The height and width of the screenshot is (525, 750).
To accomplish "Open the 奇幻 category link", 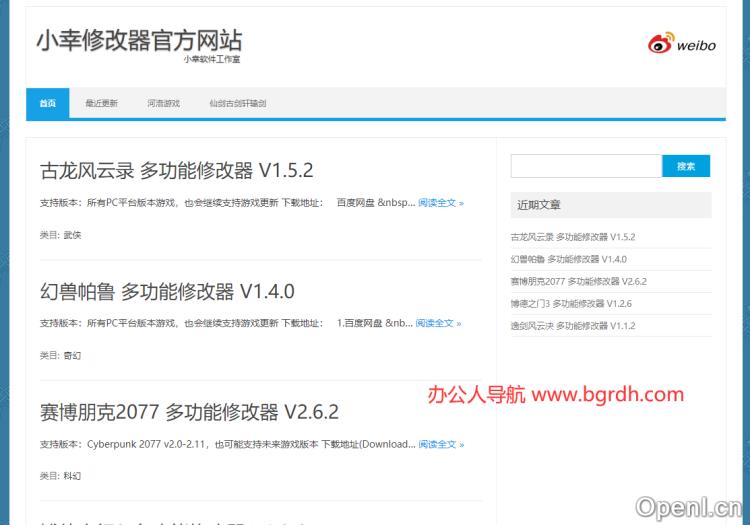I will coord(72,355).
